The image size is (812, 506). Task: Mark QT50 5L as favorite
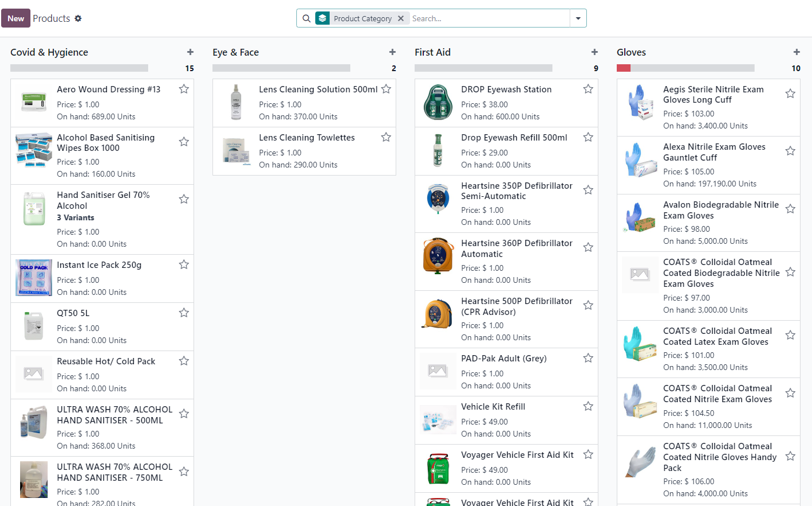point(184,313)
